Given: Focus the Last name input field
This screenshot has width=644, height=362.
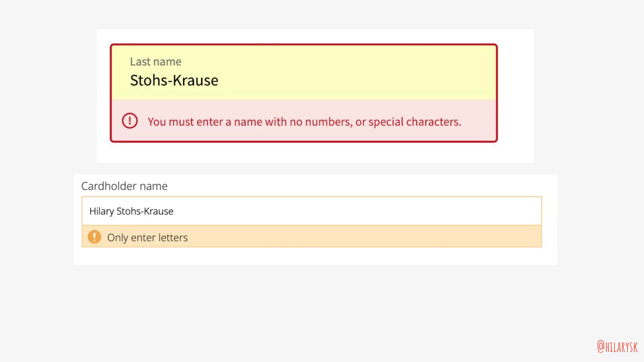Looking at the screenshot, I should coord(303,80).
